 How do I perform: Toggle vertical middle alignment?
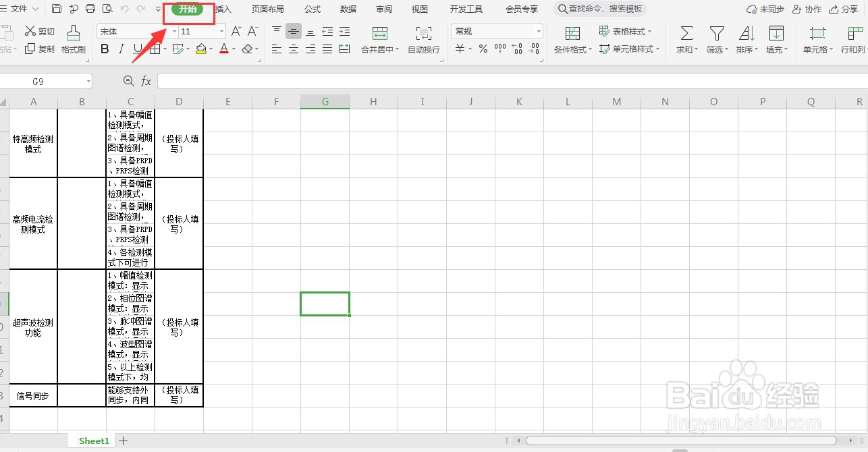pos(294,31)
